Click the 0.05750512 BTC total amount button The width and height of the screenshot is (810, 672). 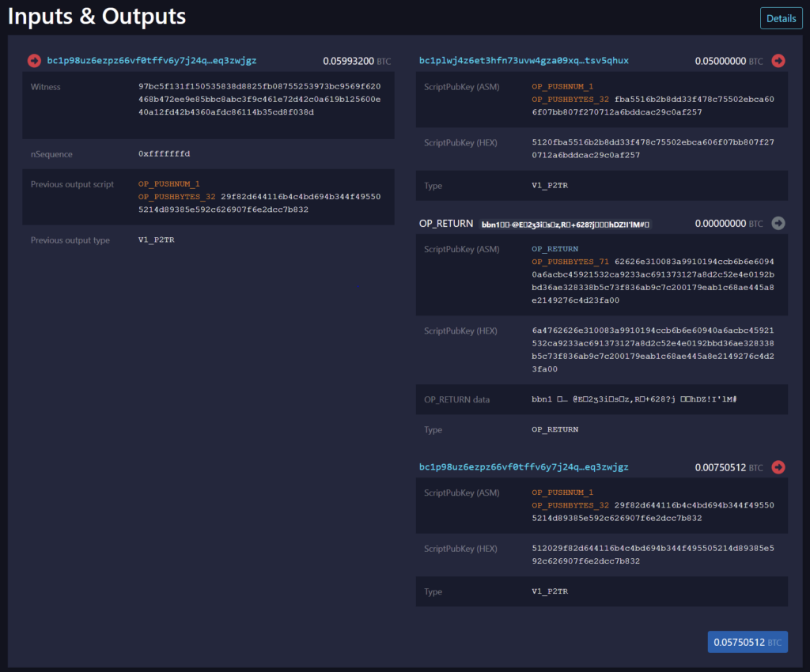point(747,643)
